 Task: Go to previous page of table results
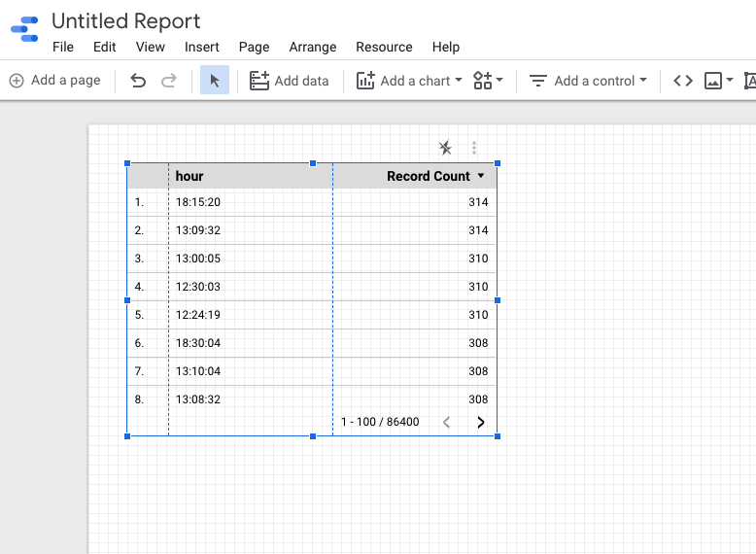pos(447,422)
